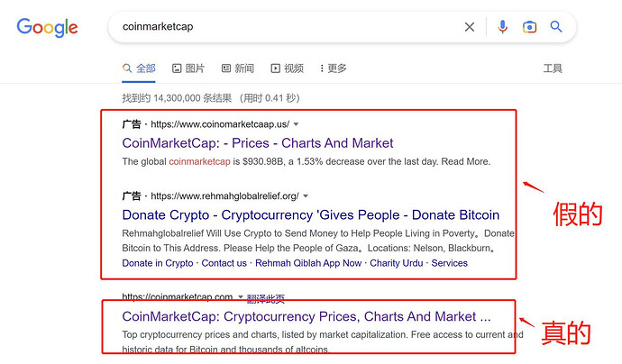Click the 新闻 tab newspaper icon
Screen dimensions: 622x364
[x=225, y=68]
